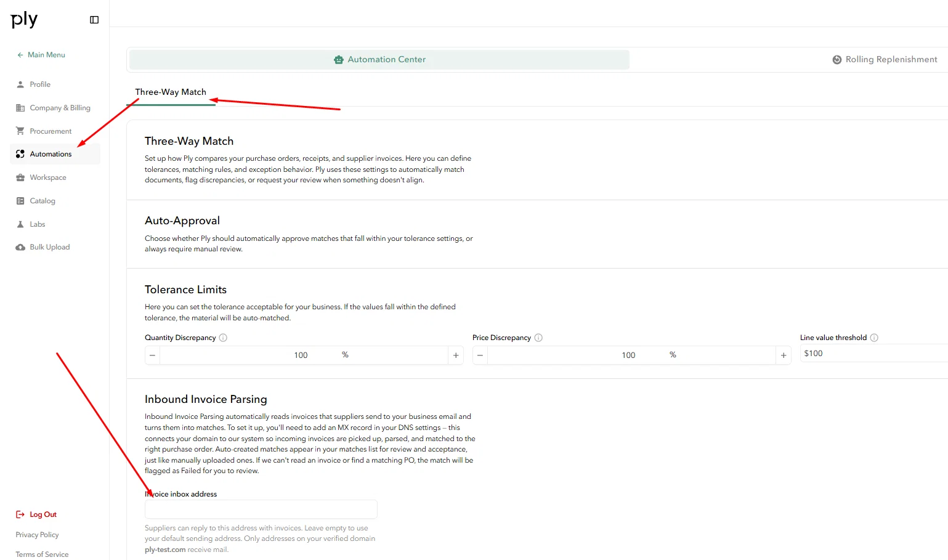Viewport: 948px width, 560px height.
Task: Click the Company & Billing building icon
Action: pyautogui.click(x=20, y=108)
